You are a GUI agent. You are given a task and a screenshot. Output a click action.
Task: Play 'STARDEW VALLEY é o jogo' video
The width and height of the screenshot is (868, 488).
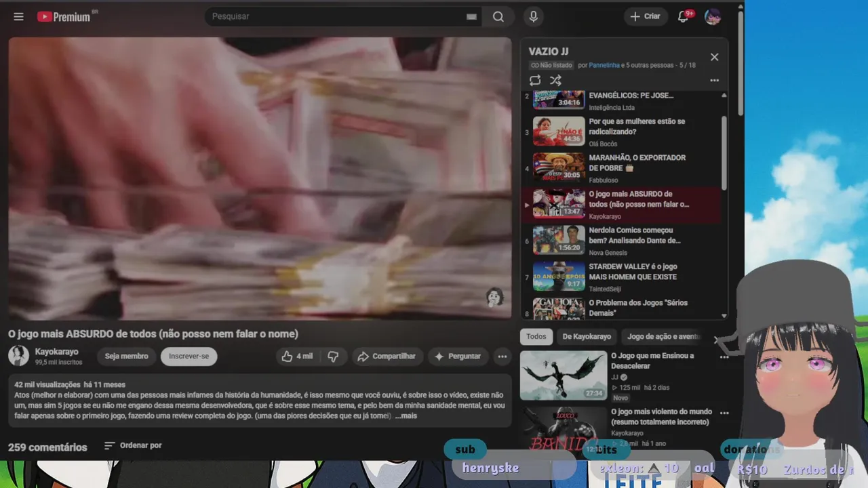pos(620,277)
